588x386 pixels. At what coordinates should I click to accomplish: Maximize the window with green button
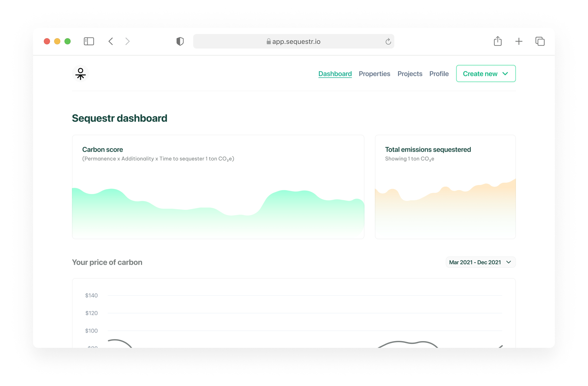point(68,41)
